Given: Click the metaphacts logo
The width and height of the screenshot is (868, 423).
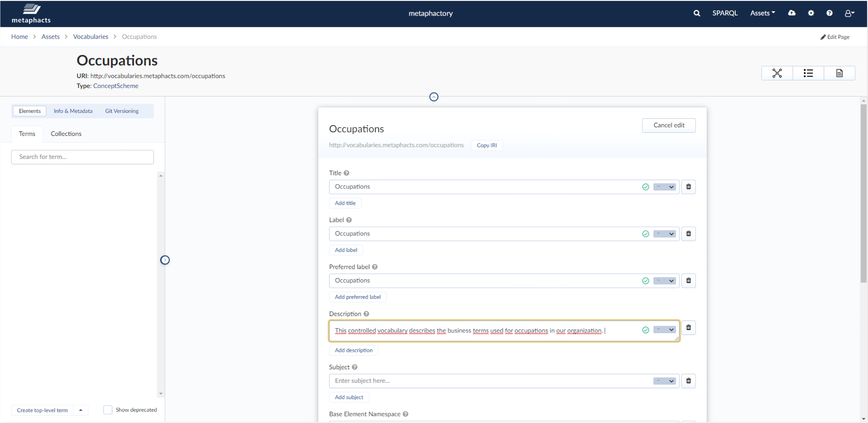Looking at the screenshot, I should [x=31, y=13].
